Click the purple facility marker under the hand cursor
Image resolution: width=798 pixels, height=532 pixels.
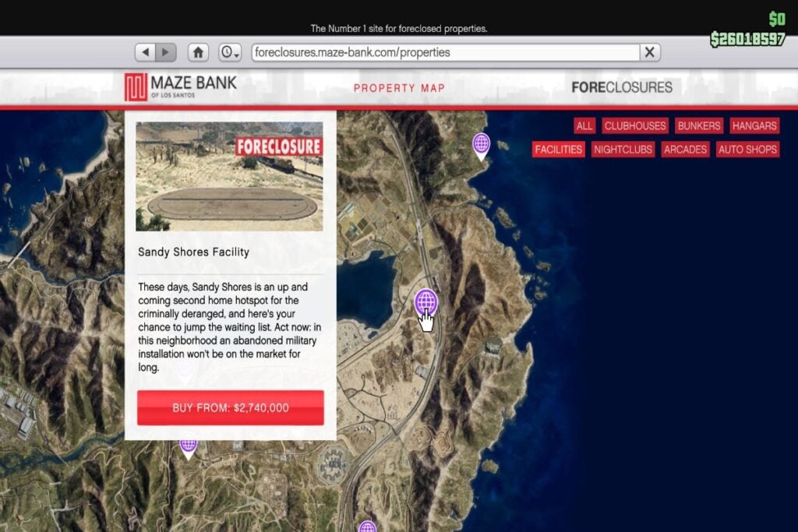[x=425, y=301]
